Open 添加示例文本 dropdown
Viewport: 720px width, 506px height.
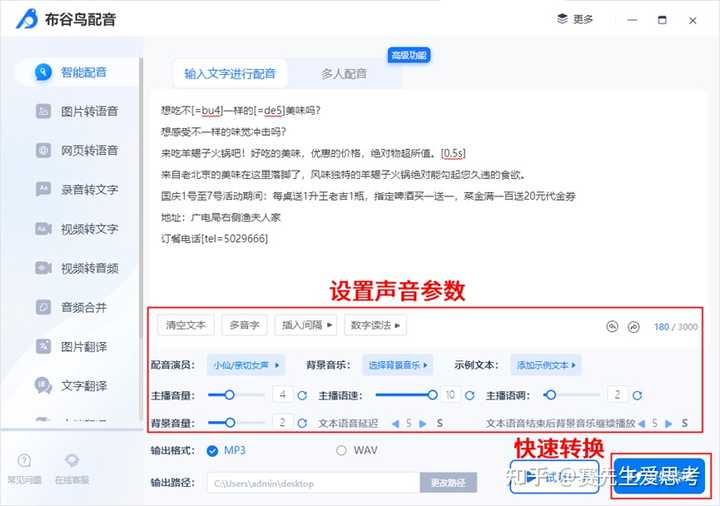546,365
